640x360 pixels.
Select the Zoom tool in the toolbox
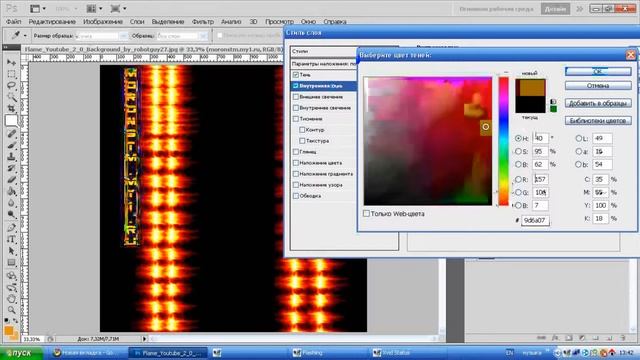(x=11, y=310)
